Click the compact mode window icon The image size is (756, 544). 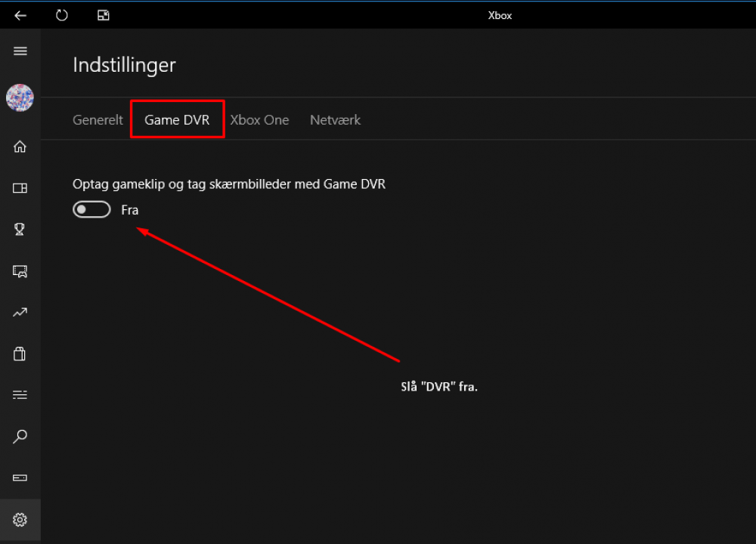[103, 15]
